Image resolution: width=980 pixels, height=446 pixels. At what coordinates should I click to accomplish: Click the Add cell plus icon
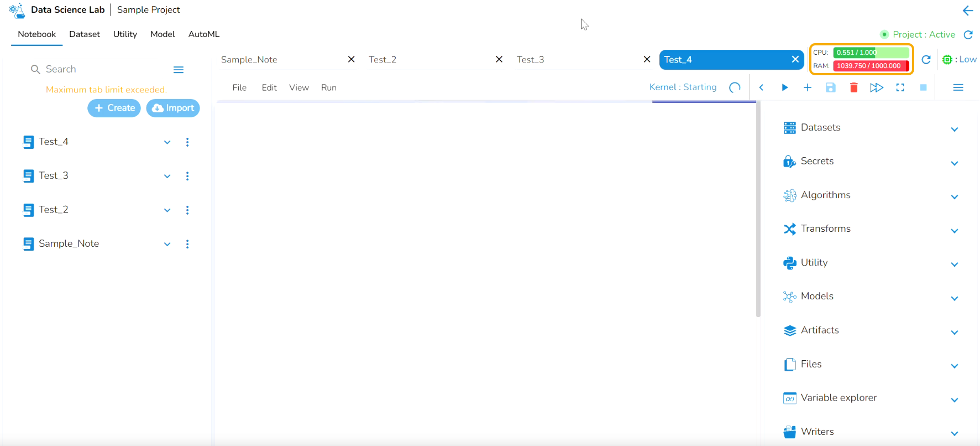coord(808,87)
